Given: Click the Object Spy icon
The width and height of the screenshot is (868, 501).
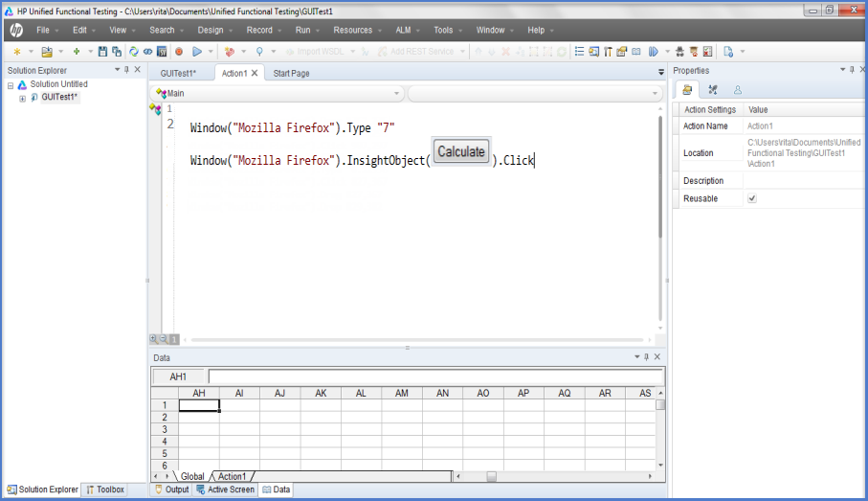Looking at the screenshot, I should [x=679, y=52].
